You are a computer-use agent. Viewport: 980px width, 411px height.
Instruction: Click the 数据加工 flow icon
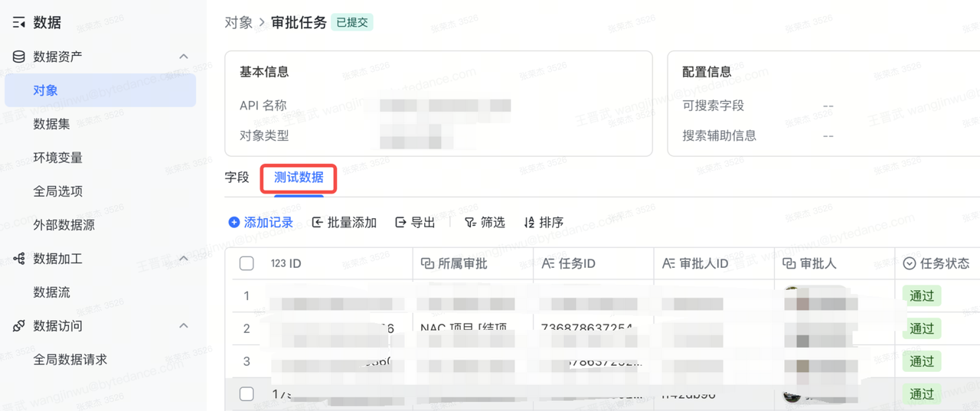pos(19,259)
